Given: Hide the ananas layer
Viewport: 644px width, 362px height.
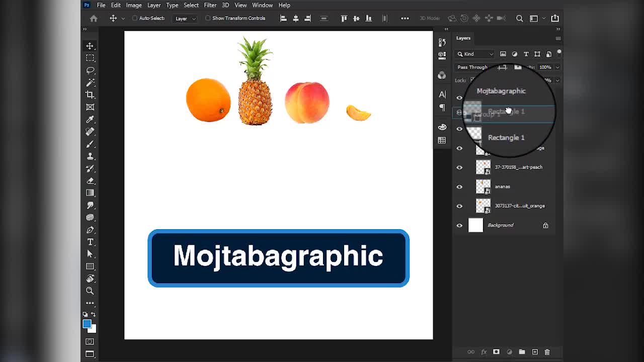Looking at the screenshot, I should click(459, 187).
